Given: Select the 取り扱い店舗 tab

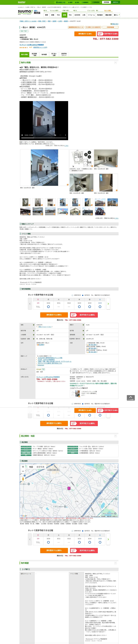Looking at the screenshot, I should 54,55.
